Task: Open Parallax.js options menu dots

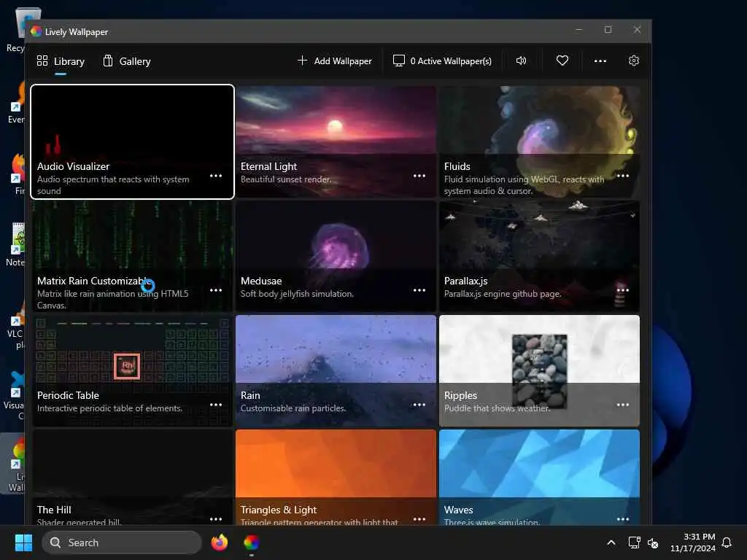Action: (623, 290)
